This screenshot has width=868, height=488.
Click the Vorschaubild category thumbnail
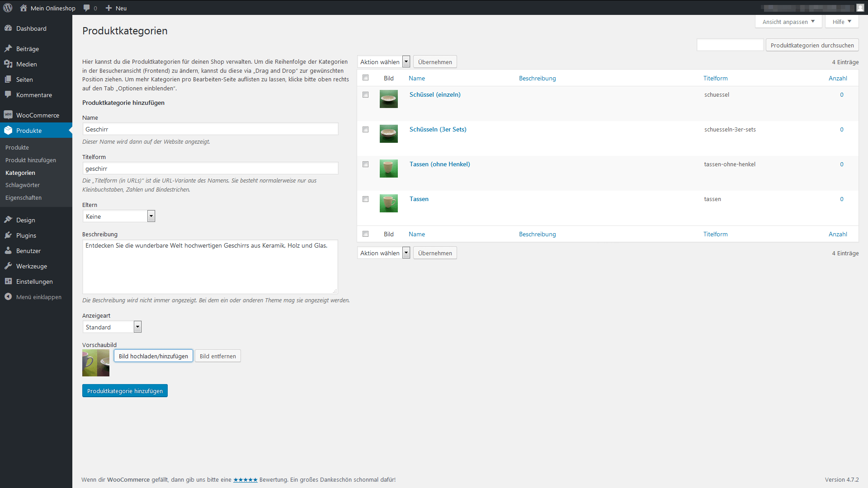click(x=96, y=362)
